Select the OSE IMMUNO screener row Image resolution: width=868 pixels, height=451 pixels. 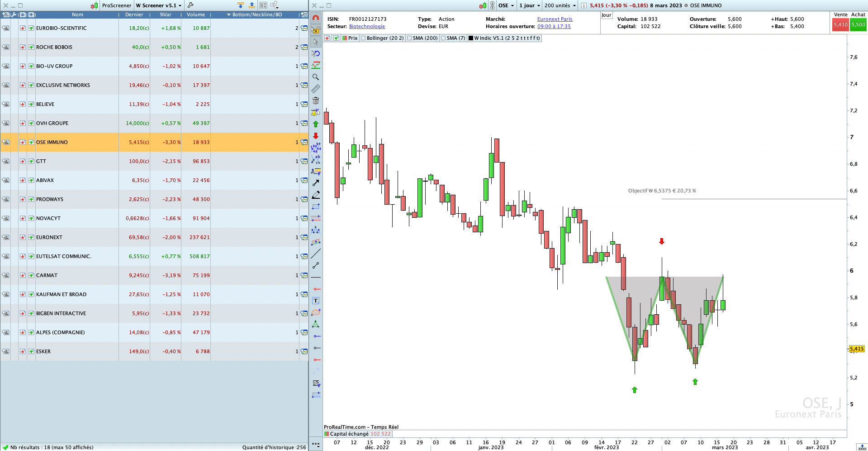pos(154,142)
